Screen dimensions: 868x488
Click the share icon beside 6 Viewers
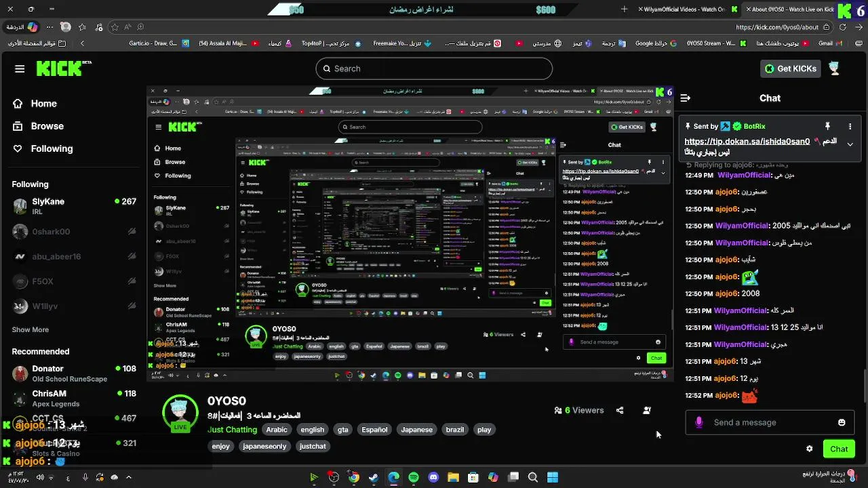click(x=620, y=410)
